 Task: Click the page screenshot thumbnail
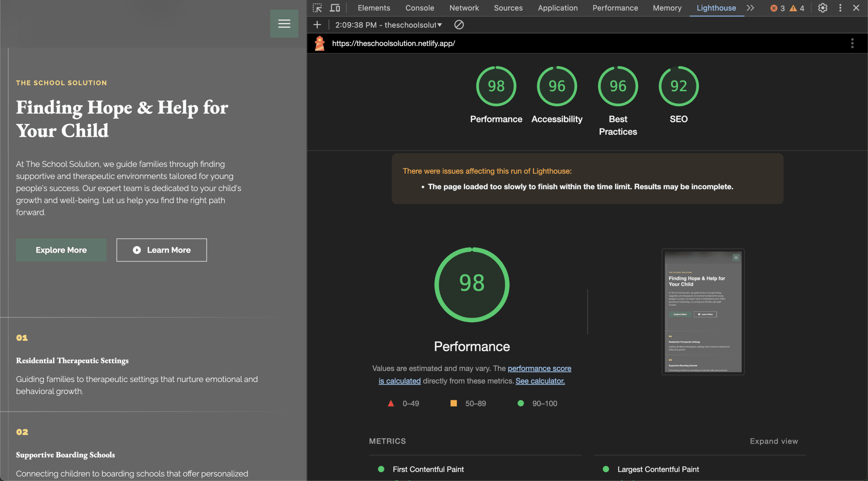(703, 311)
